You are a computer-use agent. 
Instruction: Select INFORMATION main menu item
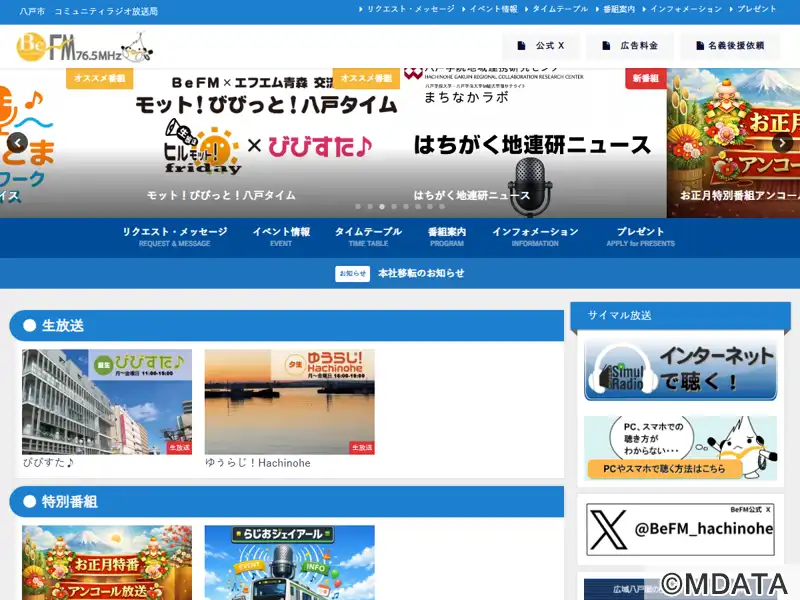coord(535,237)
